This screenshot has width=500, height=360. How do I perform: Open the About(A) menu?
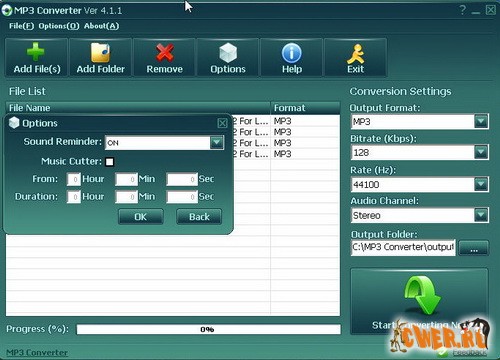[101, 26]
